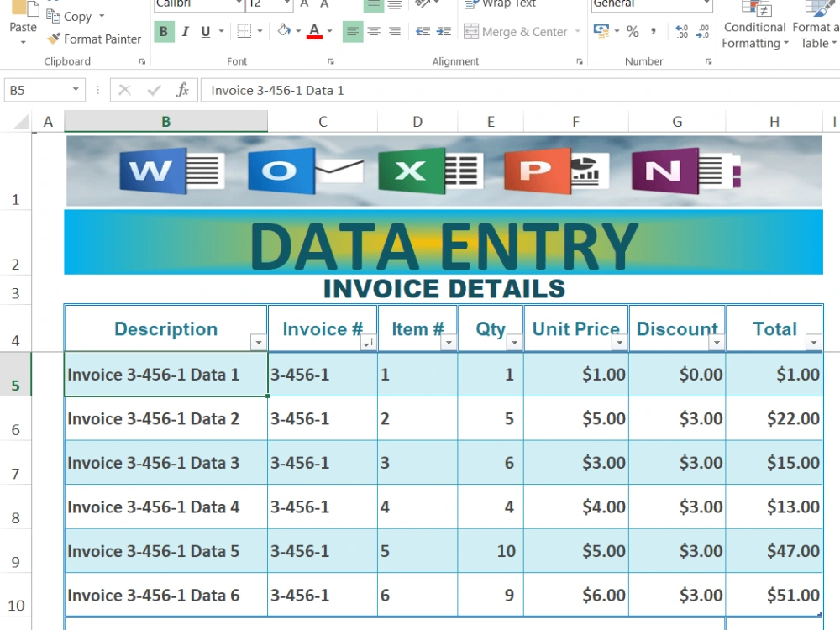Click the Decrease Indent icon
This screenshot has width=840, height=630.
423,32
